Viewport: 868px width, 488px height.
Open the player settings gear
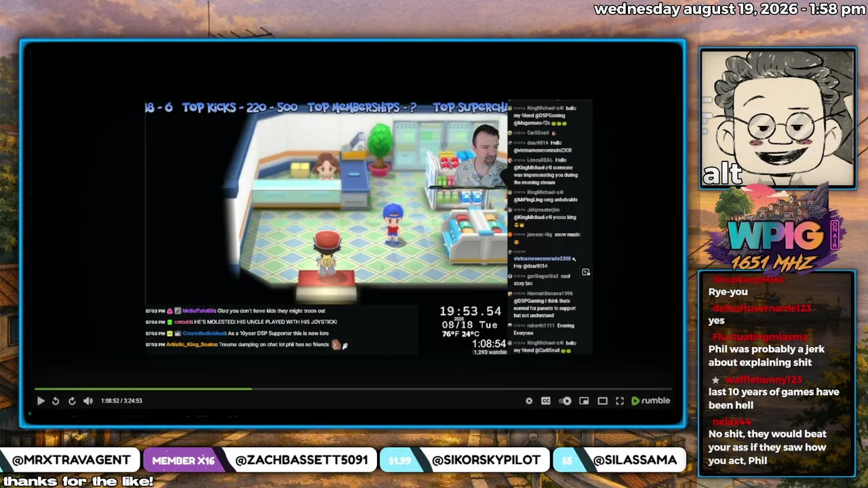[x=529, y=401]
